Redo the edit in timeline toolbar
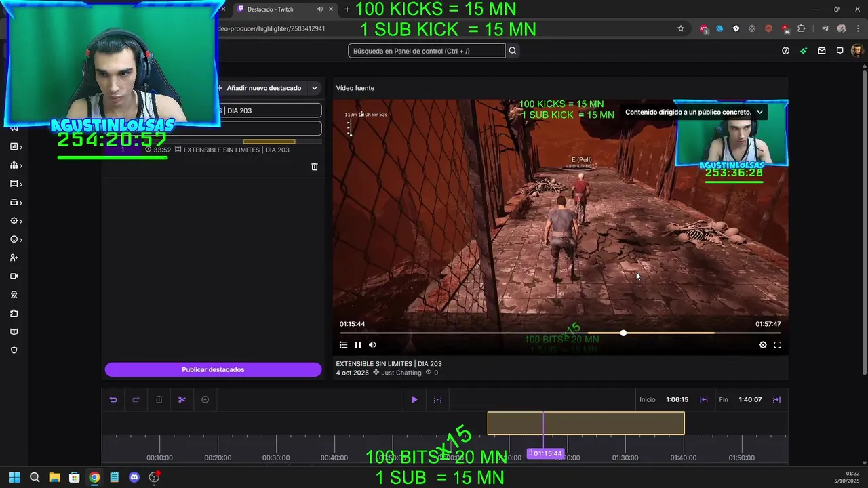Viewport: 868px width, 488px height. click(x=136, y=399)
